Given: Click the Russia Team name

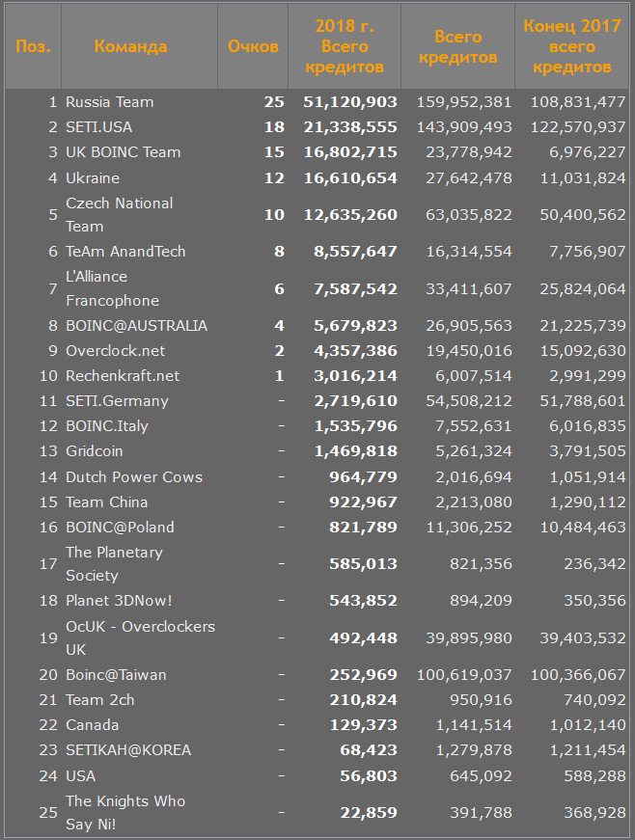Looking at the screenshot, I should coord(109,102).
